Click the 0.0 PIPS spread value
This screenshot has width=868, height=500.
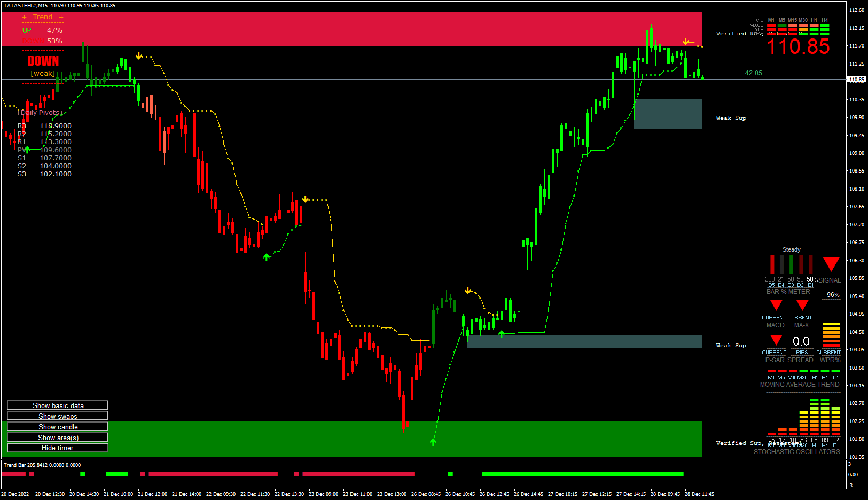point(801,341)
